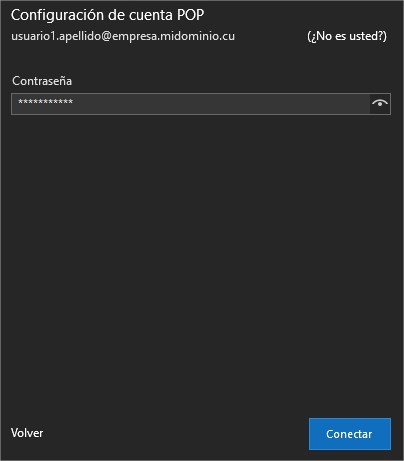This screenshot has width=404, height=461.
Task: Click the Volver text at bottom left
Action: pos(27,433)
